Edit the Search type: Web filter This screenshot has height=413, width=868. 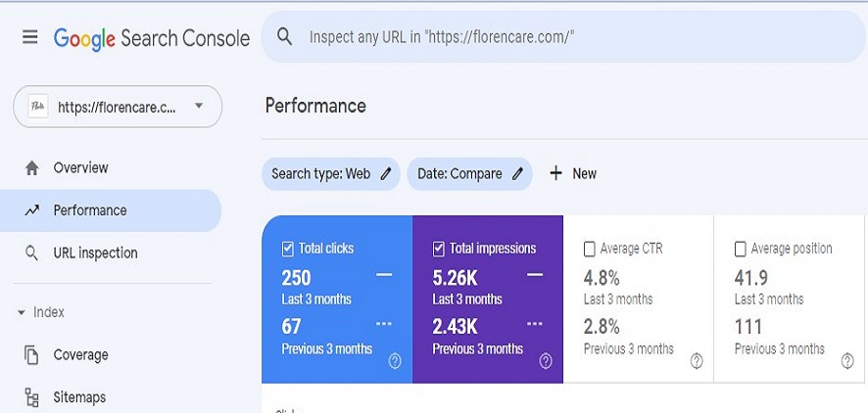click(331, 174)
